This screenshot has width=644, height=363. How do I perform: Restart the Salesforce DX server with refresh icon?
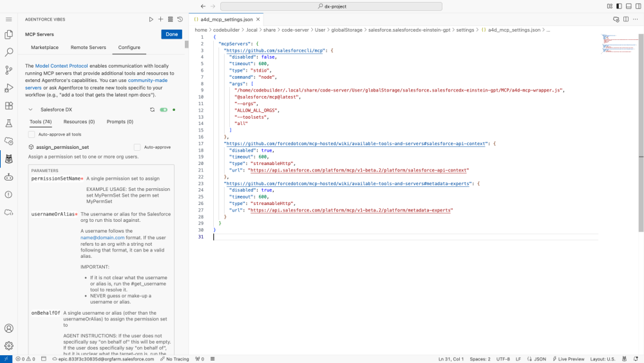153,110
